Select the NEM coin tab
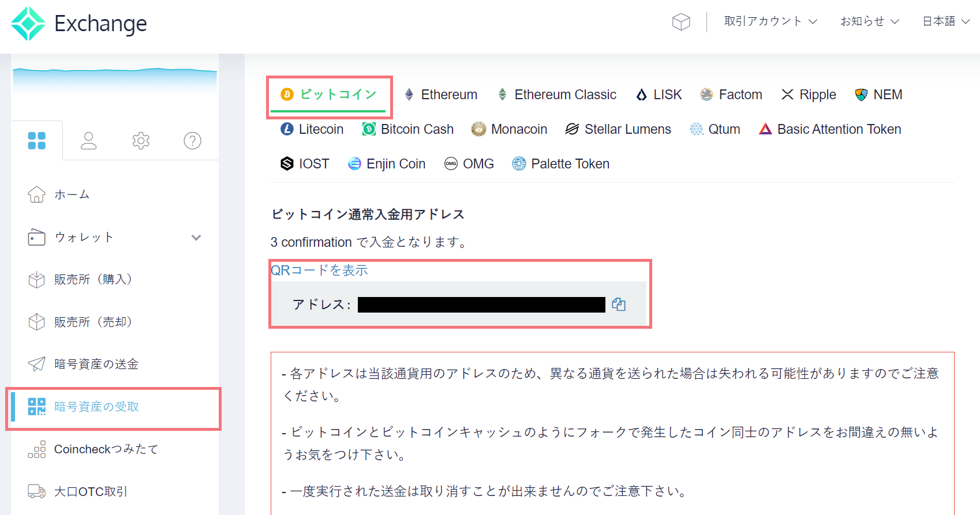Image resolution: width=980 pixels, height=515 pixels. pos(878,95)
